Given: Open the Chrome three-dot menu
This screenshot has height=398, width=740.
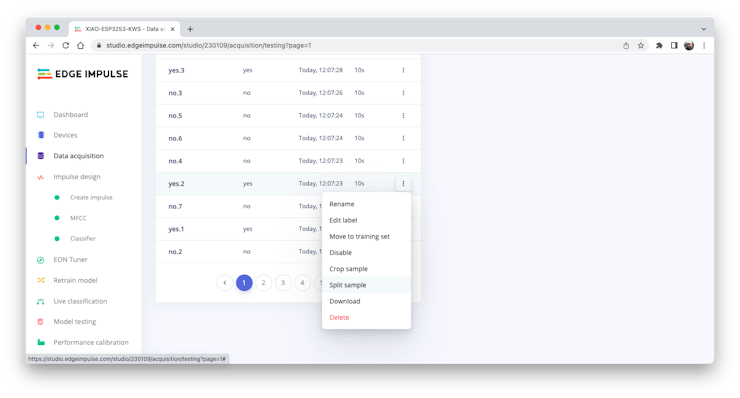Looking at the screenshot, I should coord(704,45).
